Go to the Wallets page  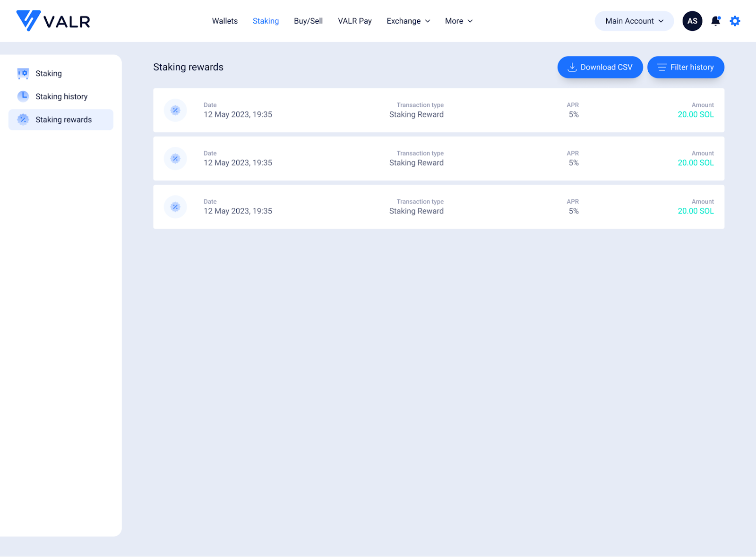pos(225,21)
